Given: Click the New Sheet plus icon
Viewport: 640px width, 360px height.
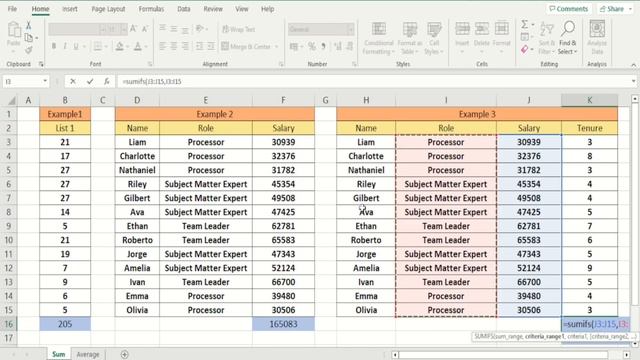Looking at the screenshot, I should tap(124, 354).
